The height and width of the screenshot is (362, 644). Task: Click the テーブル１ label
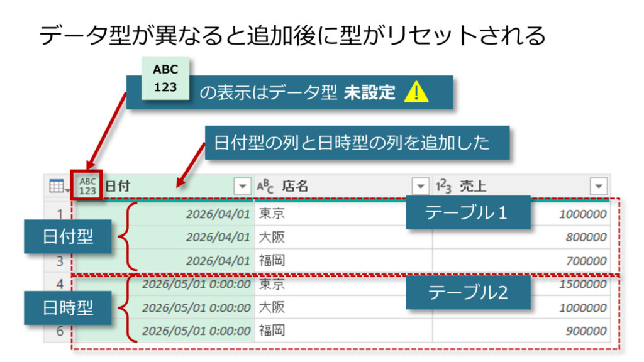click(x=467, y=214)
